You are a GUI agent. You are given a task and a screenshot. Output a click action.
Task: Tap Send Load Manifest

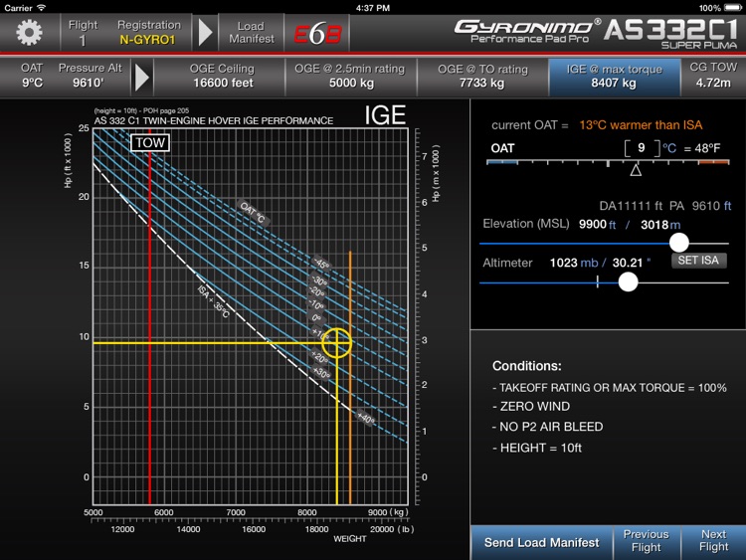tap(541, 542)
